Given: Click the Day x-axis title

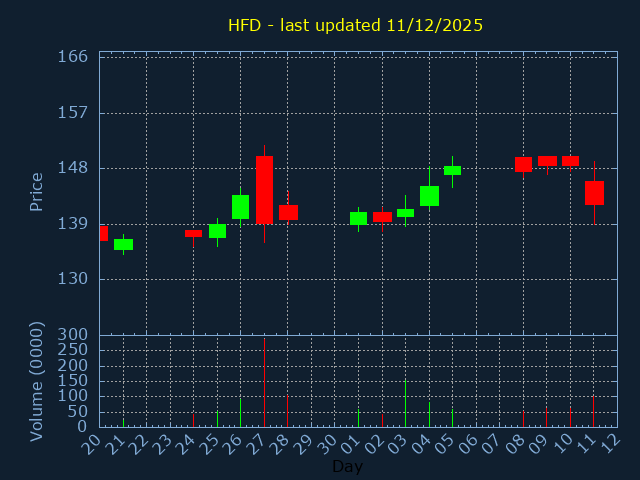Looking at the screenshot, I should [347, 466].
